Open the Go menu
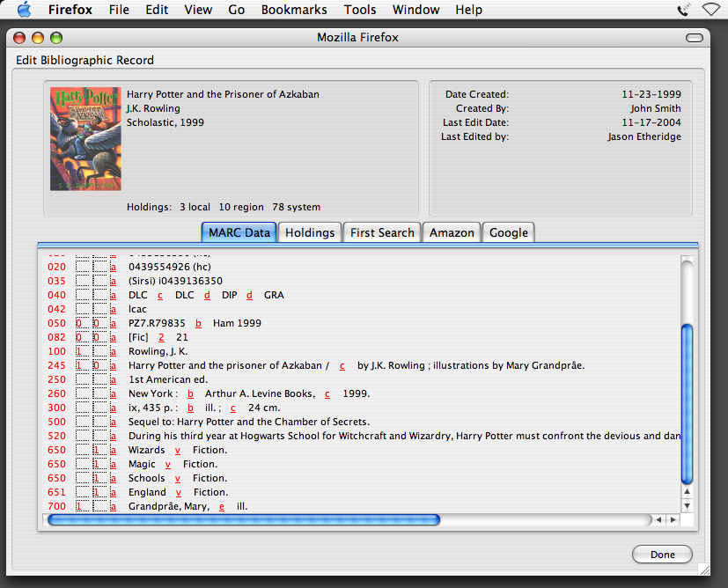Screen dimensions: 728x588 click(x=236, y=10)
